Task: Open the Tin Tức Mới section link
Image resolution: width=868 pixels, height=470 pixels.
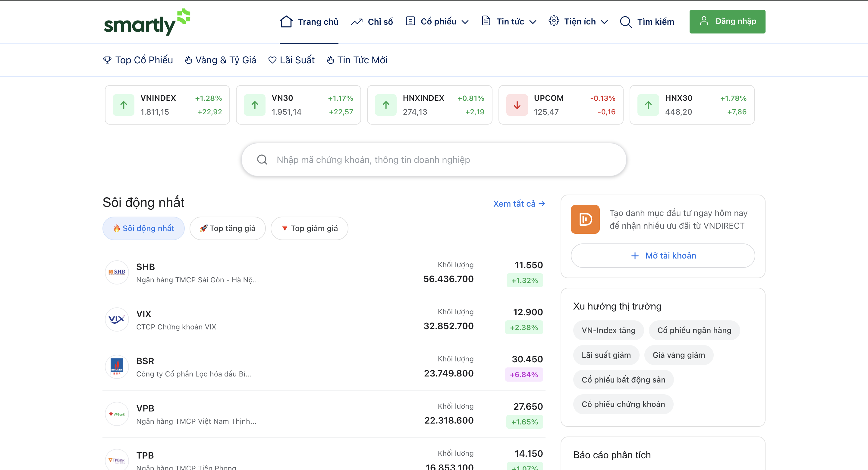Action: point(357,60)
